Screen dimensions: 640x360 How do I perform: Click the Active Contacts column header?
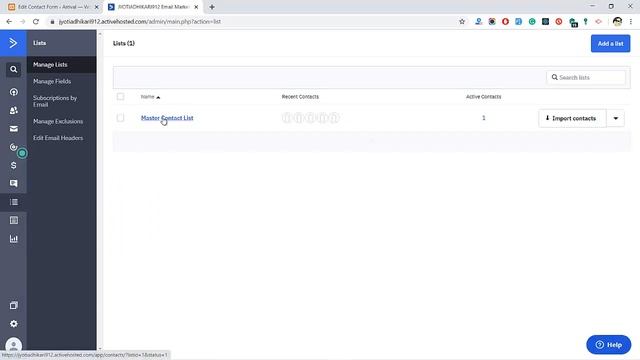[x=484, y=97]
